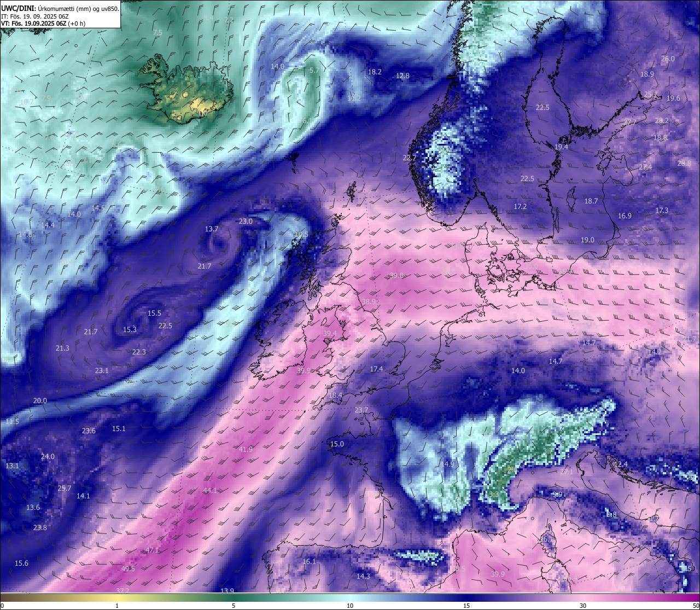Click the "VT: Fös. 19.09.2025 06Z (+0 h)" line
Image resolution: width=700 pixels, height=610 pixels.
tap(43, 24)
